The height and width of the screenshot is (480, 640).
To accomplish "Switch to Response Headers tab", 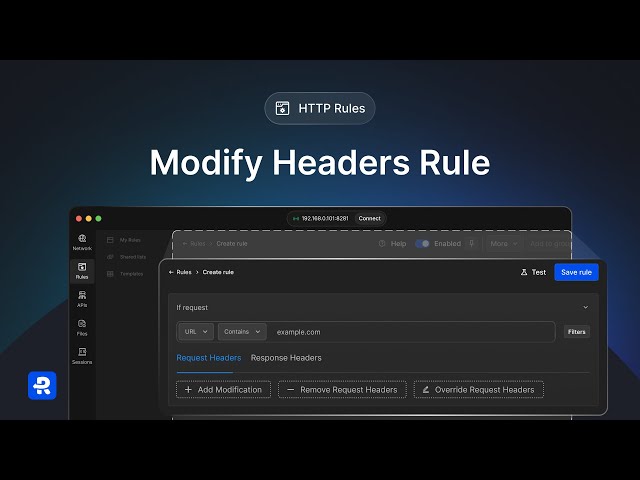I will click(286, 358).
